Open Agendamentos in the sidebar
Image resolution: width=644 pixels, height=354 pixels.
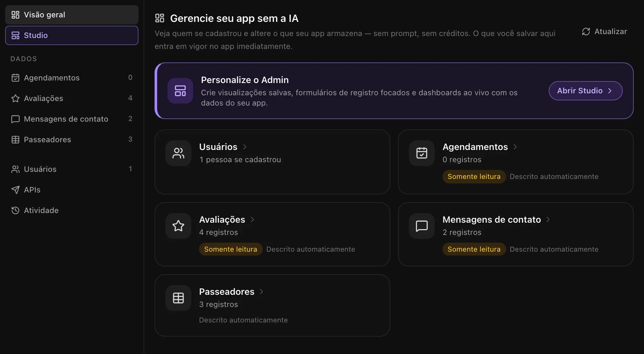pyautogui.click(x=72, y=78)
